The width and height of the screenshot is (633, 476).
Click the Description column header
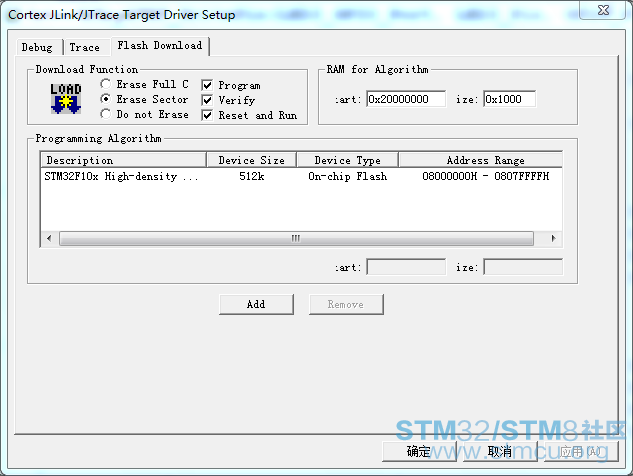[123, 160]
